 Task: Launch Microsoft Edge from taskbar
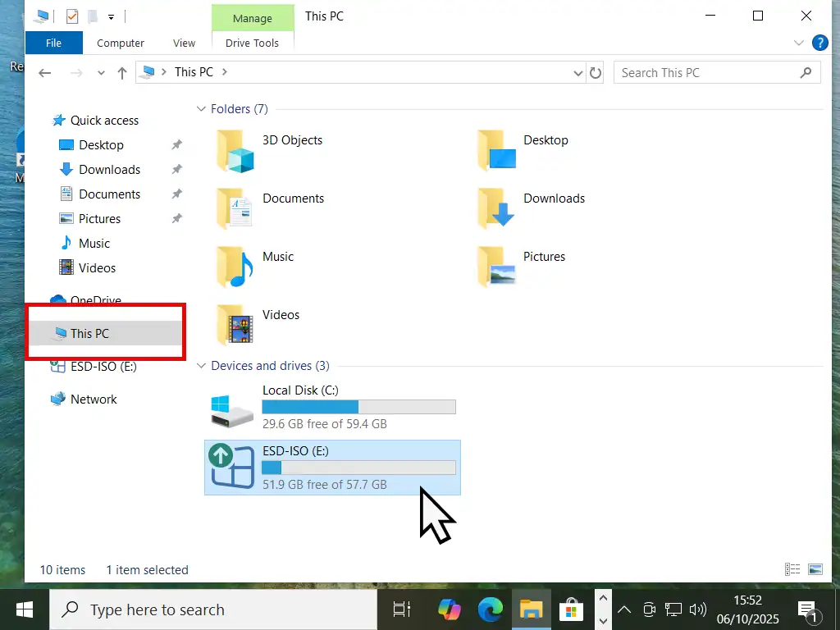click(491, 609)
